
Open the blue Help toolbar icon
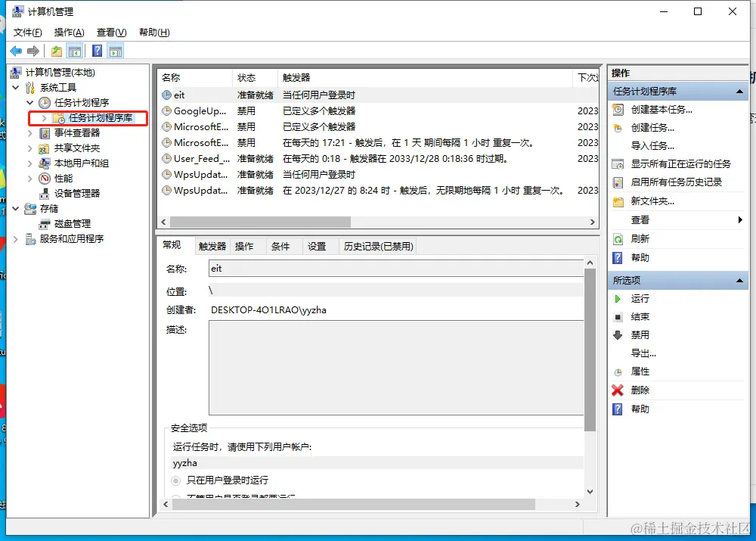pos(97,51)
